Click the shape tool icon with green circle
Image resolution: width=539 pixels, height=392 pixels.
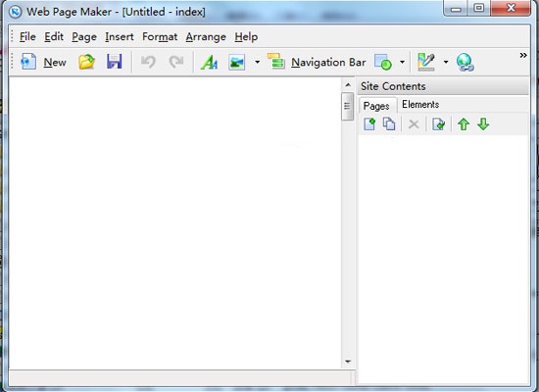tap(383, 63)
